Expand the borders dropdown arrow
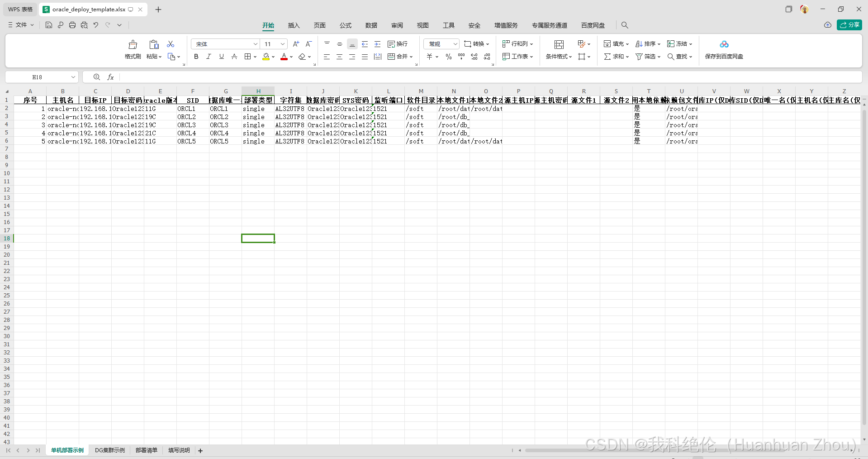This screenshot has height=459, width=868. pyautogui.click(x=255, y=57)
